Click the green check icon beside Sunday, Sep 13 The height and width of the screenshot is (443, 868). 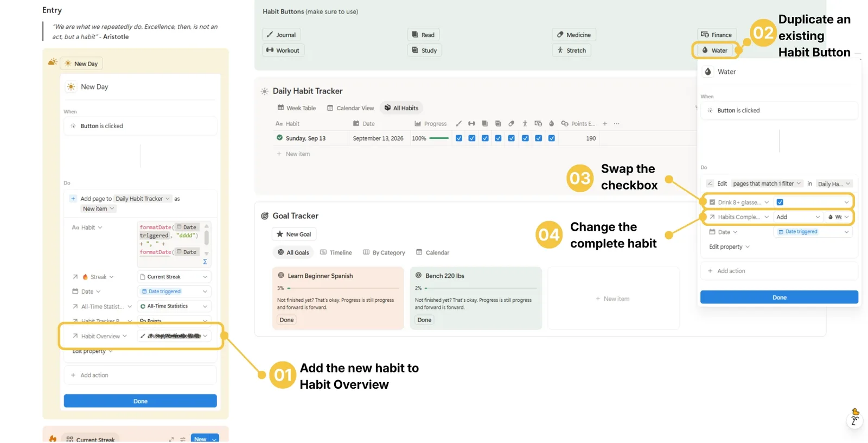(x=280, y=138)
